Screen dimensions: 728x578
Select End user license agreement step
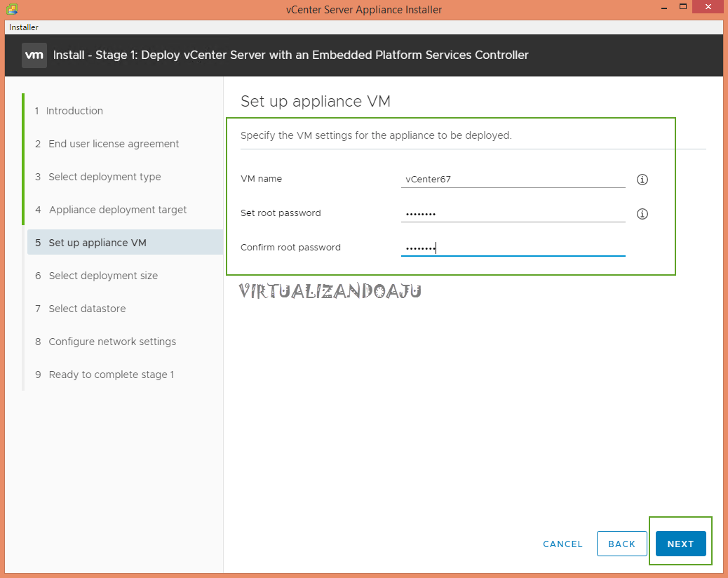coord(114,144)
